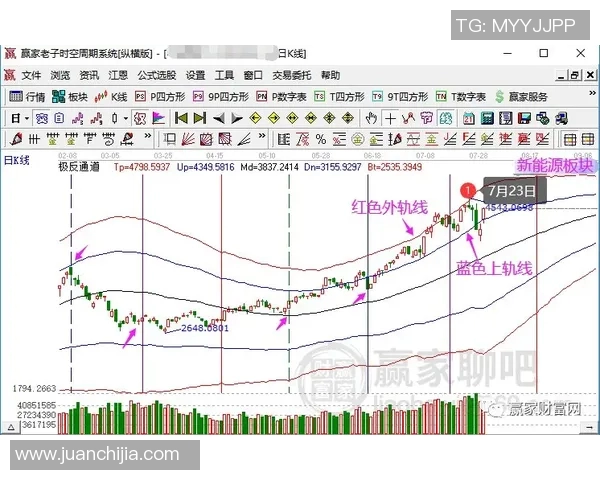Image resolution: width=600 pixels, height=480 pixels.
Task: Jump to last bar with skip-end icon
Action: (200, 119)
